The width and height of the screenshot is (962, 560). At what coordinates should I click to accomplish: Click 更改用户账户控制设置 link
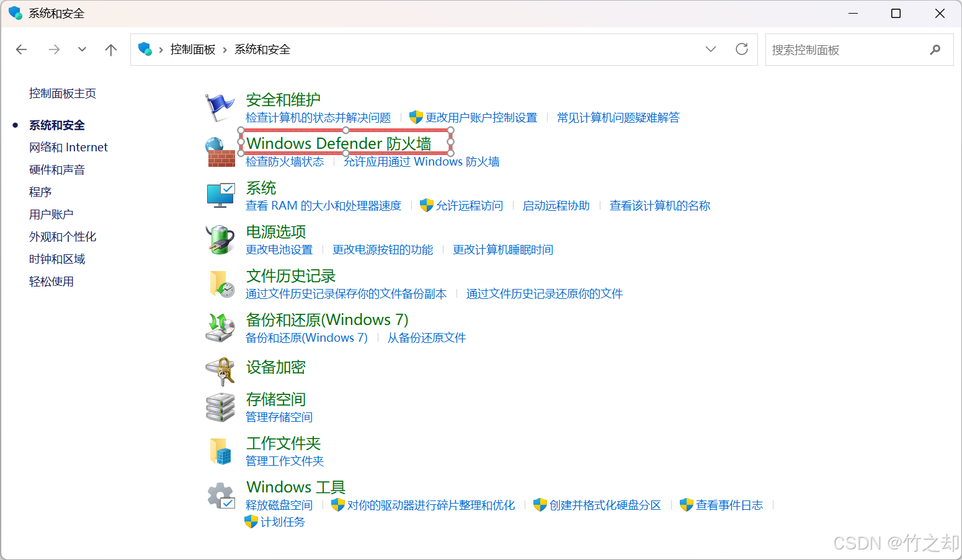click(x=481, y=118)
